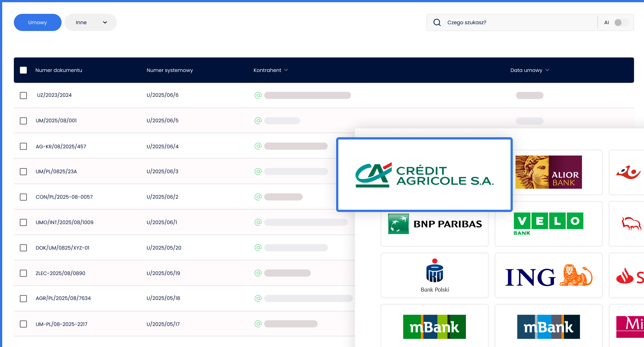Image resolution: width=644 pixels, height=347 pixels.
Task: Open the Inne dropdown
Action: (x=91, y=22)
